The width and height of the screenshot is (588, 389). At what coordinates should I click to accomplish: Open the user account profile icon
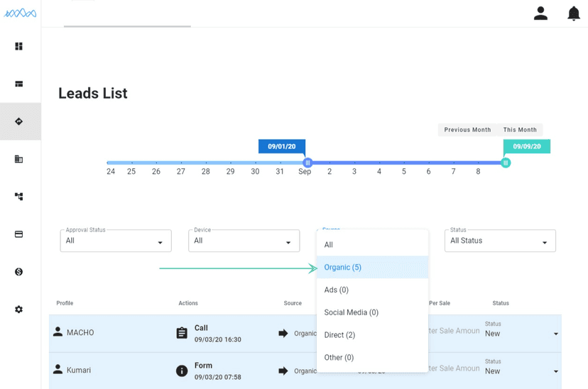point(540,13)
